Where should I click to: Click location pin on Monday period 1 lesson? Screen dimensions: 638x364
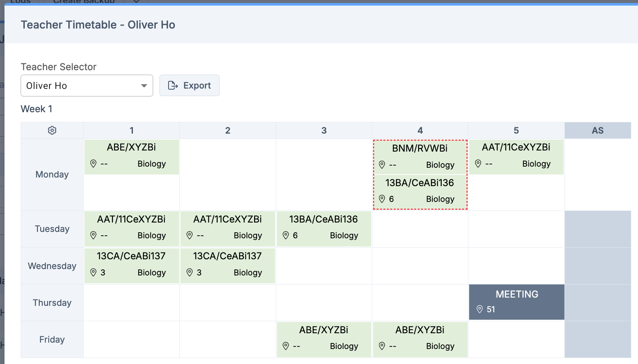(x=93, y=164)
